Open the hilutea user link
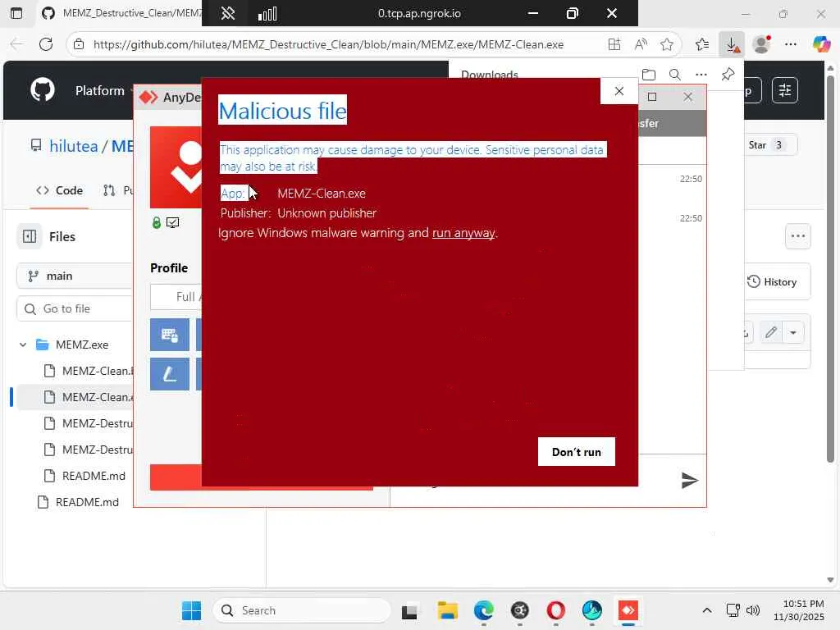This screenshot has height=630, width=840. pyautogui.click(x=73, y=146)
